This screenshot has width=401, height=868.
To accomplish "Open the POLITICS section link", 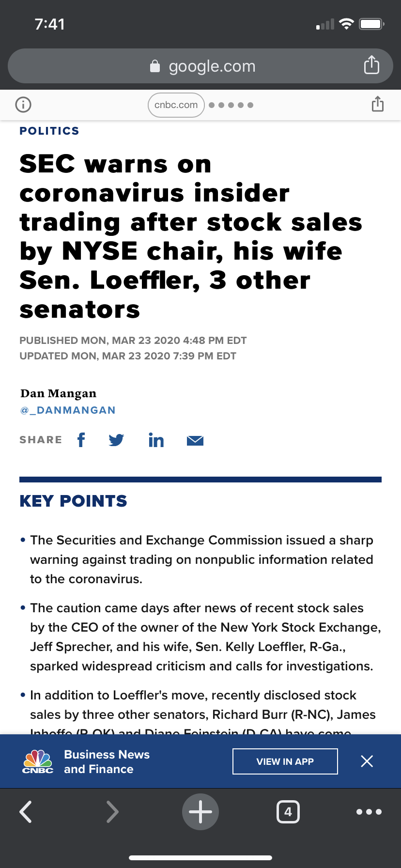I will click(x=49, y=131).
